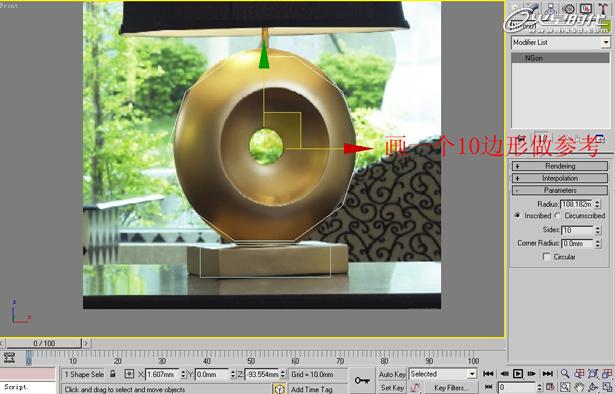615x394 pixels.
Task: Toggle absolute/offset transform type-in mode
Action: (129, 374)
